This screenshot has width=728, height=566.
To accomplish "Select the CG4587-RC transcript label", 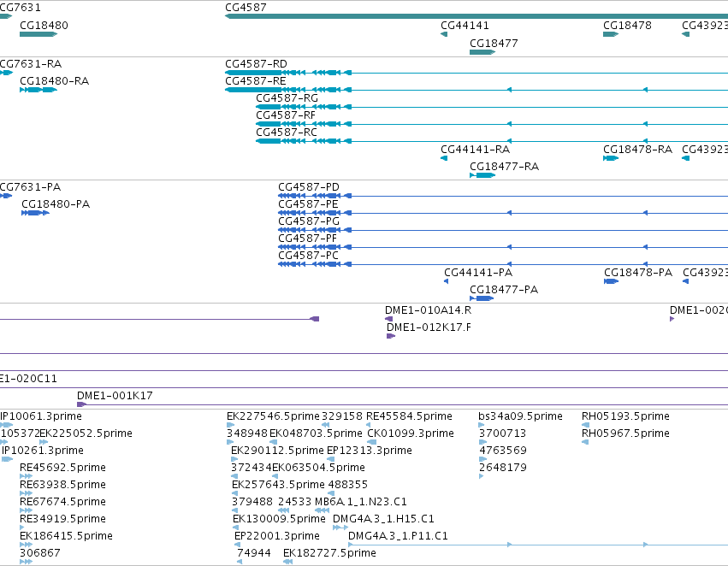I will [x=287, y=133].
